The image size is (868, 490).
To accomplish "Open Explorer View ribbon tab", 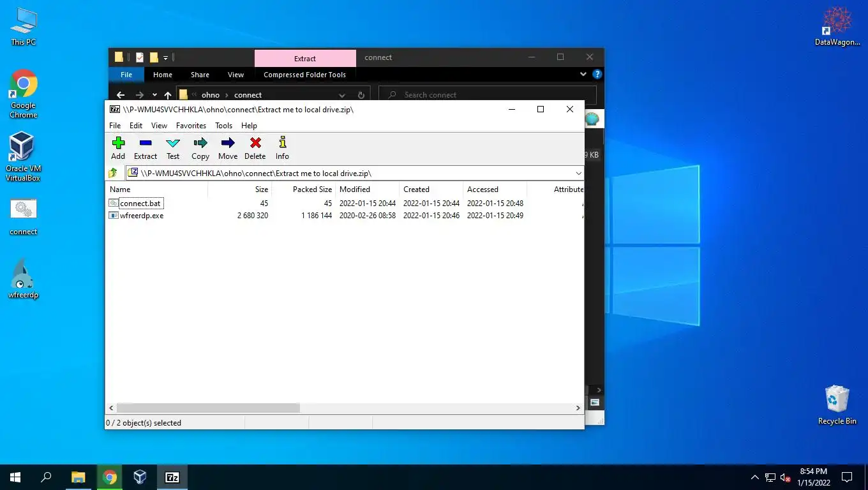I will click(x=236, y=75).
